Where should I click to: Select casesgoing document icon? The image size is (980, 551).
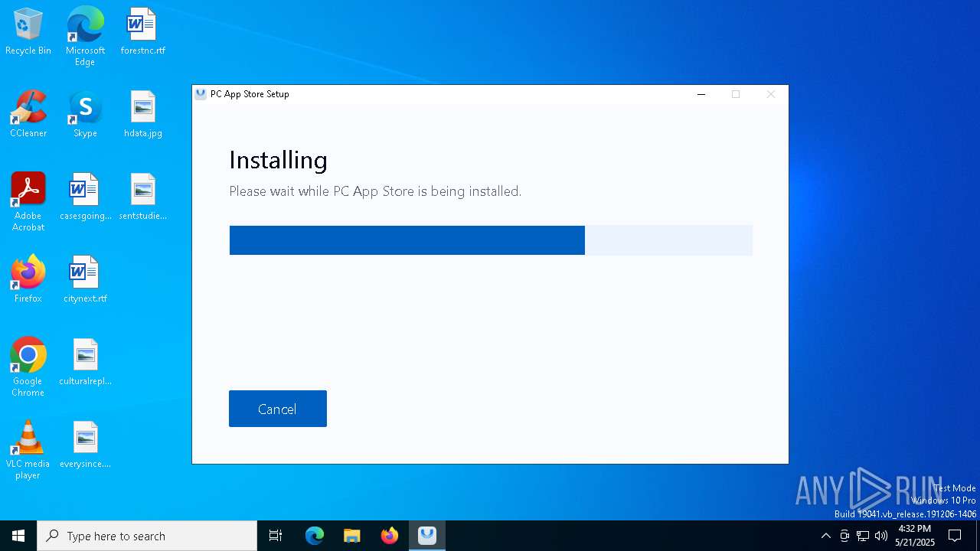[x=85, y=197]
